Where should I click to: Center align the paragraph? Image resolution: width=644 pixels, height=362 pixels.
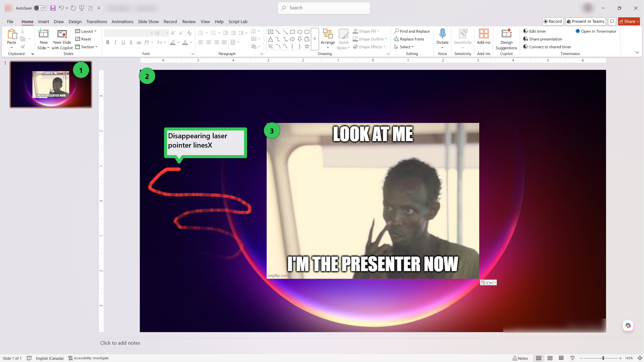coord(209,42)
